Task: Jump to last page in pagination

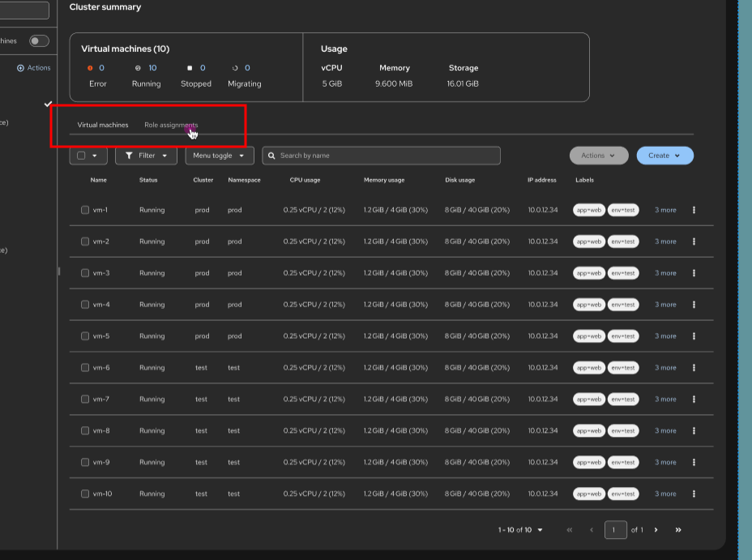Action: [x=678, y=530]
